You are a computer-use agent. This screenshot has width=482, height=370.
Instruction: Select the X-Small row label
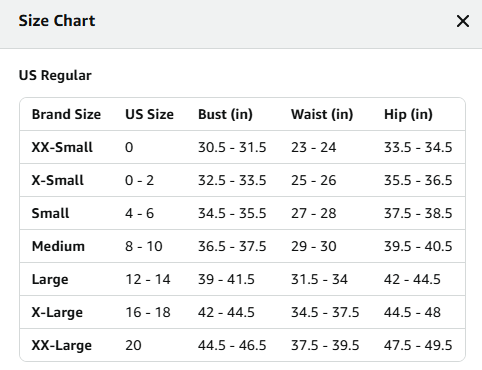tap(58, 180)
